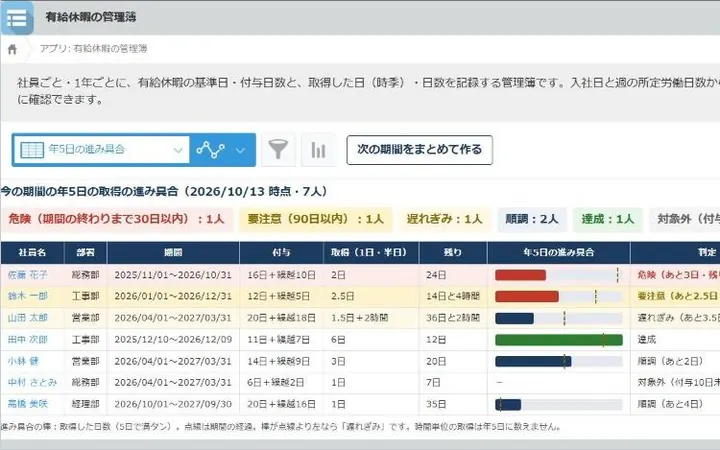Open the app list menu icon
Screen dimensions: 720x450
point(17,17)
